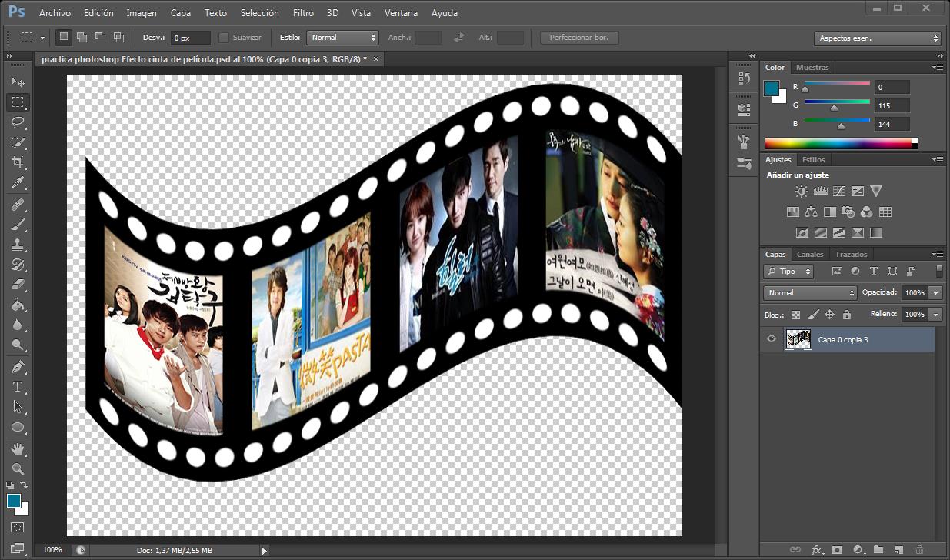Toggle Quick Mask mode
950x560 pixels.
point(18,528)
